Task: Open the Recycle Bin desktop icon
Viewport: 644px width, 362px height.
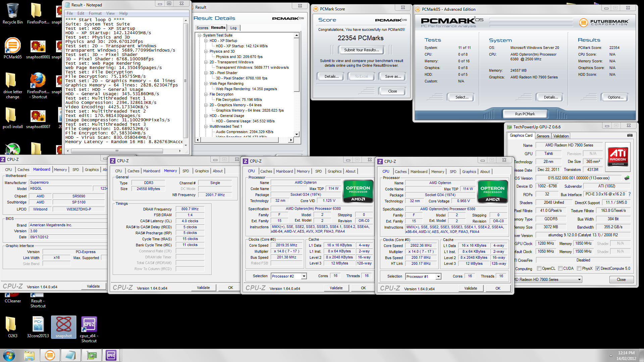Action: pos(13,13)
